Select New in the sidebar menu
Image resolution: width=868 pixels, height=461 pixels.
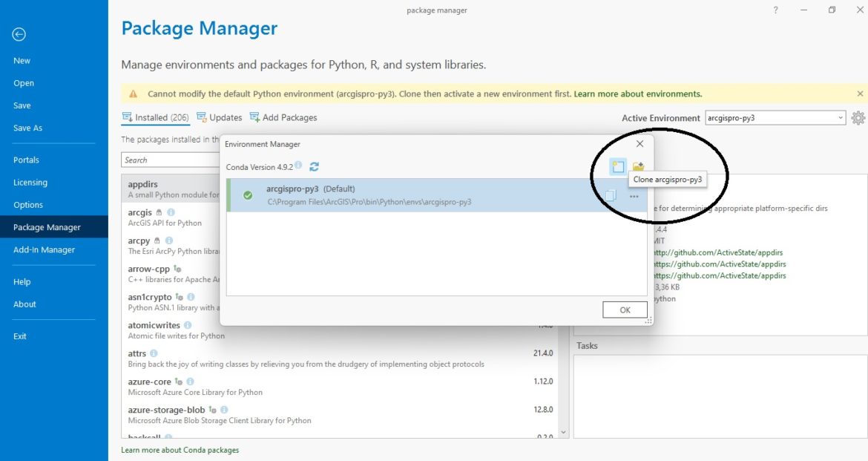[22, 61]
